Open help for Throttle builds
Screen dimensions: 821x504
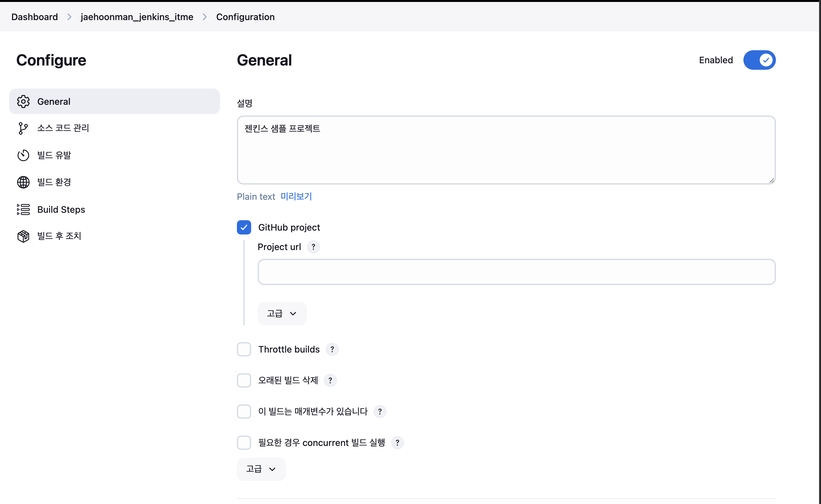(332, 349)
